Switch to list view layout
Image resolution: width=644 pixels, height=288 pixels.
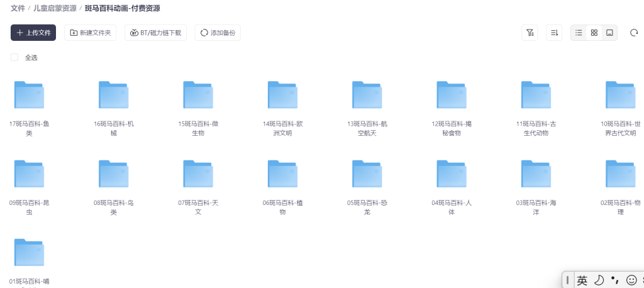coord(579,33)
